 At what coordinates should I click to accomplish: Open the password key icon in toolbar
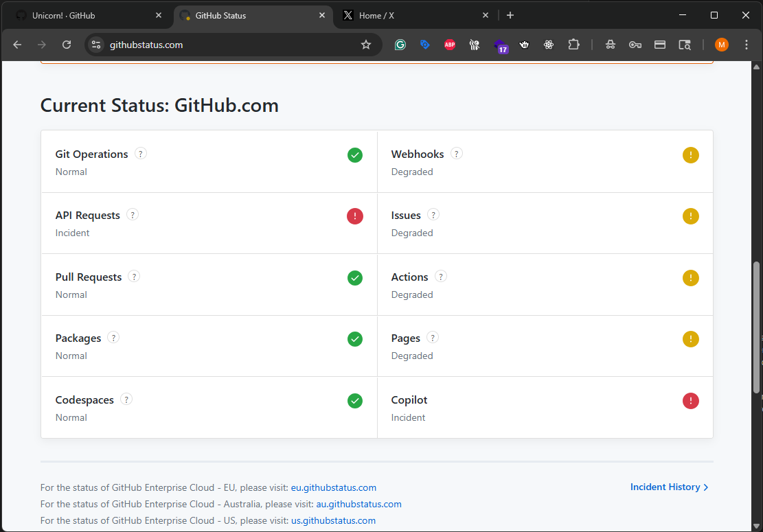(635, 45)
